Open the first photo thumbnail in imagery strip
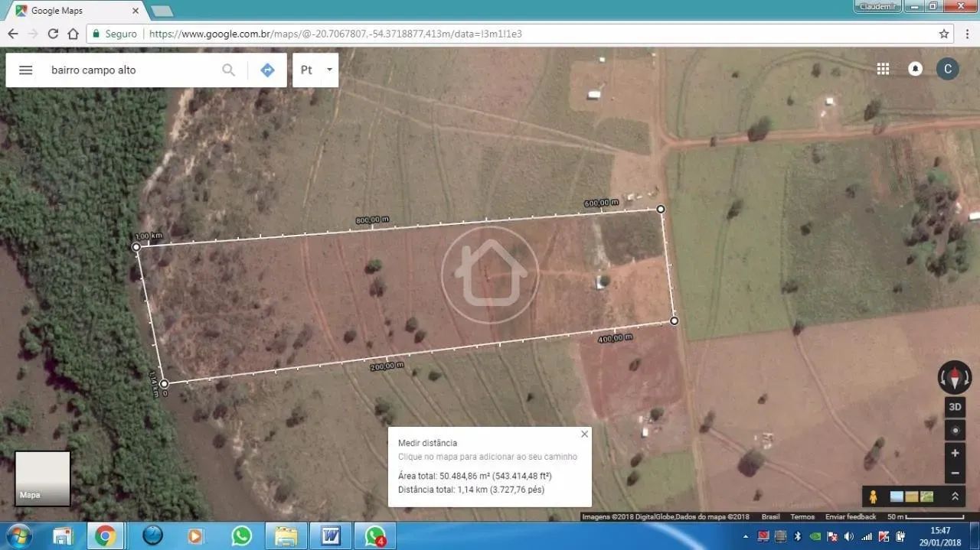This screenshot has height=550, width=980. tap(897, 496)
